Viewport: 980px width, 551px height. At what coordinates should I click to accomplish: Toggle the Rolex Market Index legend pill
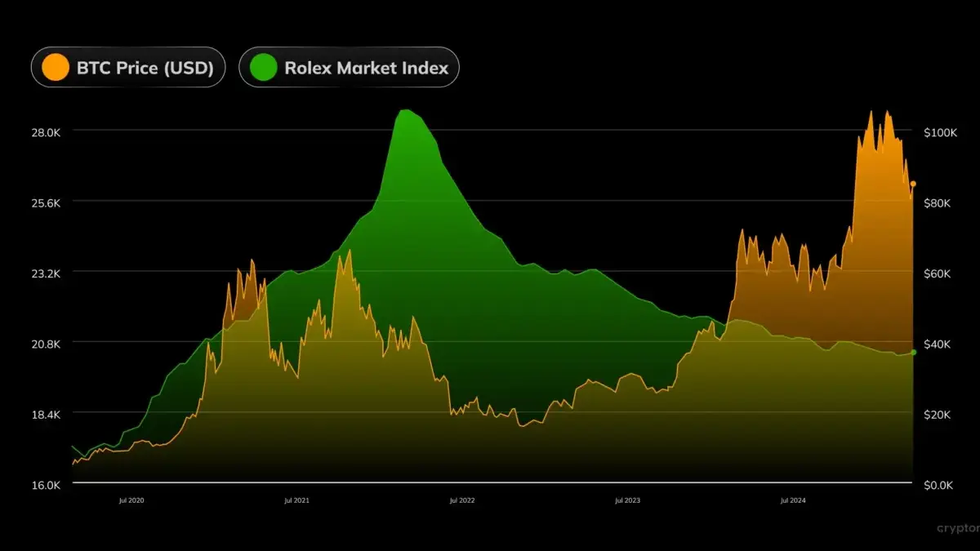click(x=349, y=68)
